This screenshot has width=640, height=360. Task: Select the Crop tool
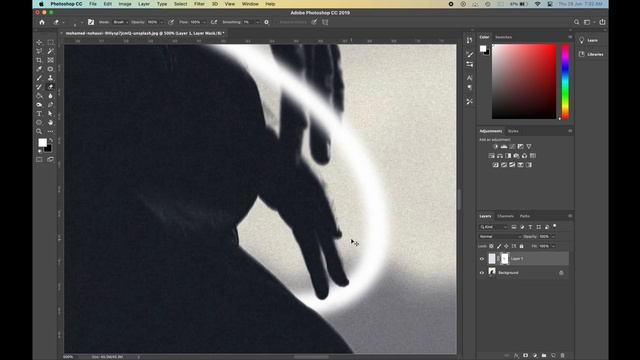[39, 60]
